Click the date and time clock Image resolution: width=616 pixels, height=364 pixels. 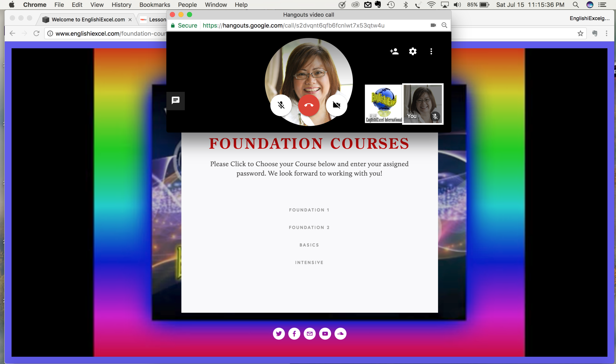[x=530, y=5]
